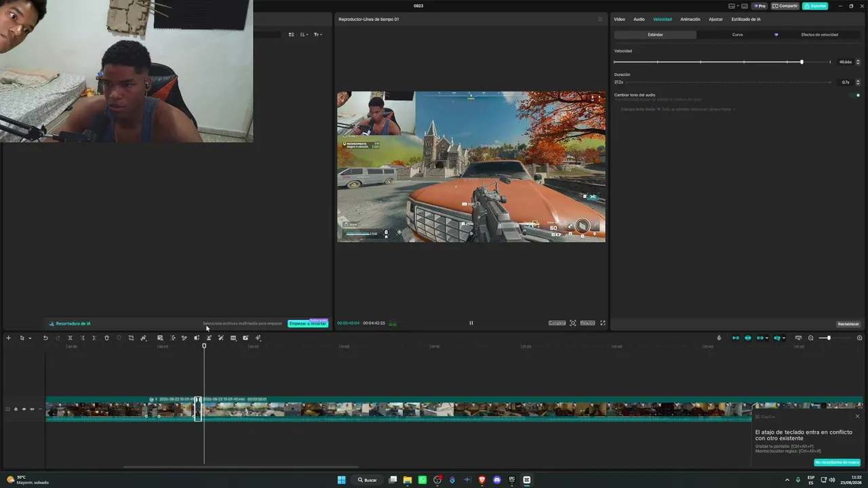Click the delete-left trim icon

pyautogui.click(x=83, y=338)
